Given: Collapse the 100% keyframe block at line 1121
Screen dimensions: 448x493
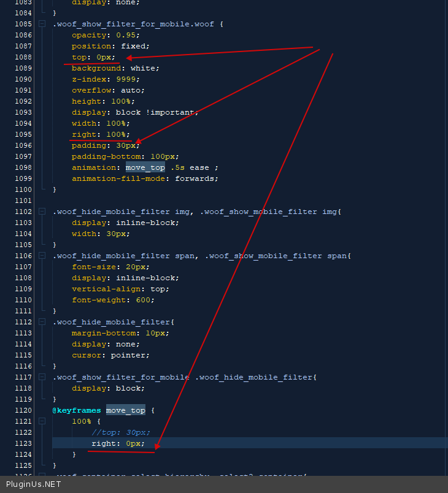Looking at the screenshot, I should coord(42,421).
